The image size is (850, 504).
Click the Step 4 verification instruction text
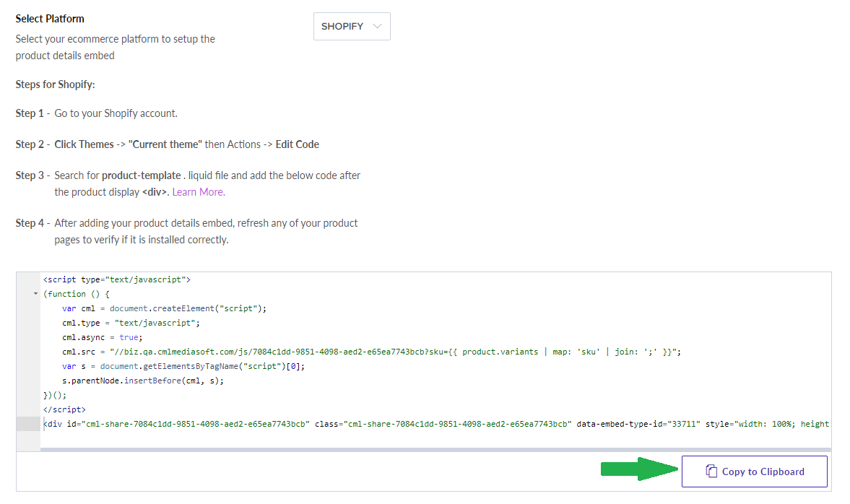(206, 231)
